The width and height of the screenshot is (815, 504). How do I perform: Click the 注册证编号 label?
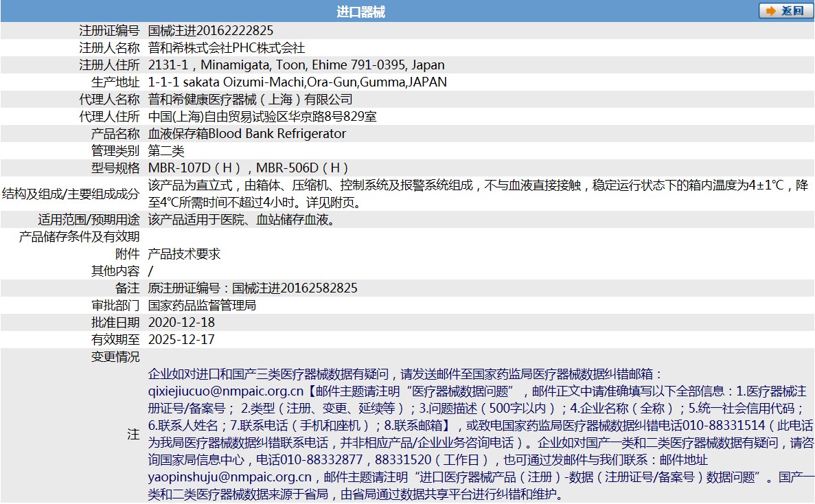tap(109, 31)
